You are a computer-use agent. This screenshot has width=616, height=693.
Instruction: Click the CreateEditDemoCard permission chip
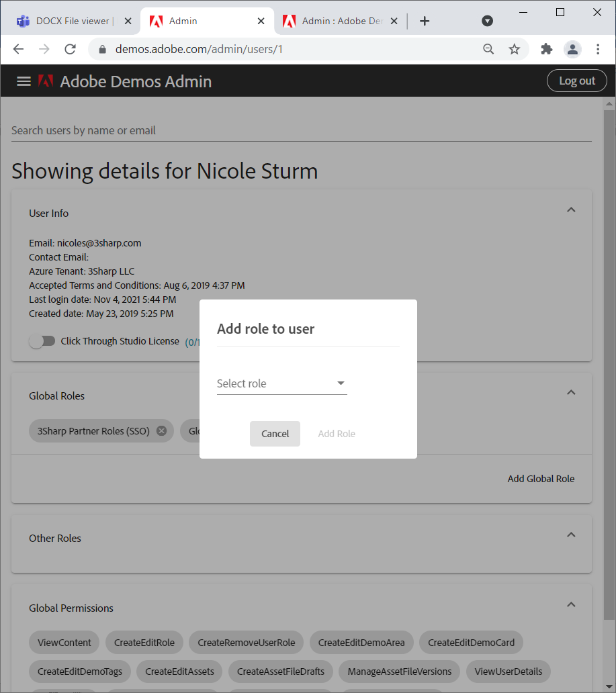471,643
